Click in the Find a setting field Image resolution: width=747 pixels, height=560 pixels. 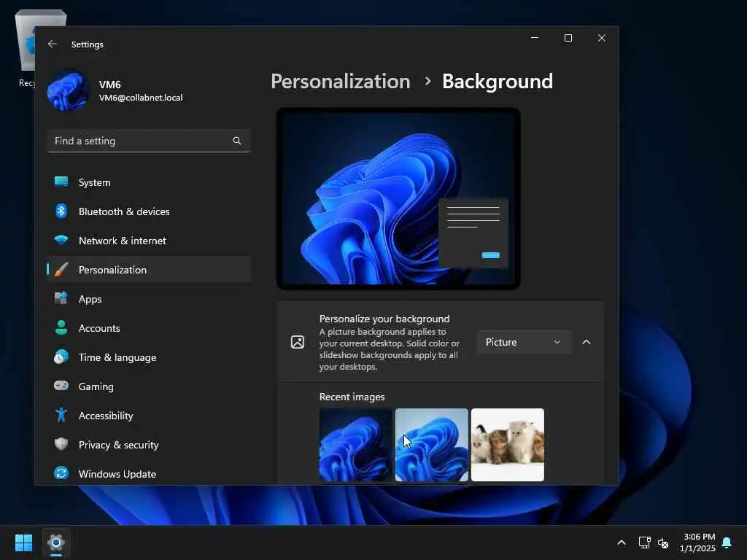(x=149, y=141)
